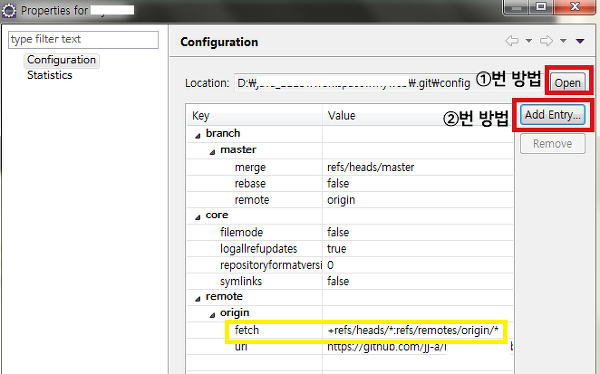Collapse the core section
Screen dimensions: 600x374
click(x=197, y=217)
